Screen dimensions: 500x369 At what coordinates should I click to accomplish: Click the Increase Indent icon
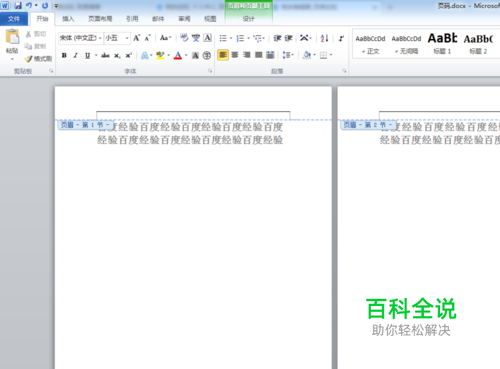coord(289,38)
